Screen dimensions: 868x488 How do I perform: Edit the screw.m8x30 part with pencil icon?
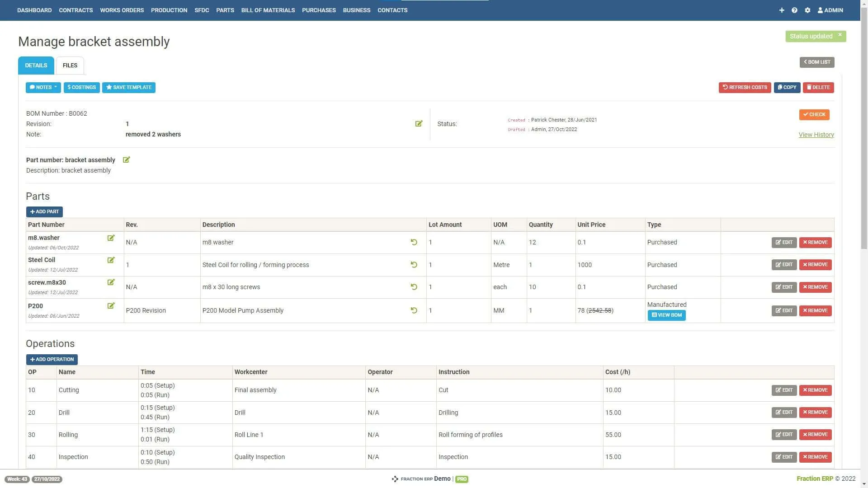(x=111, y=282)
